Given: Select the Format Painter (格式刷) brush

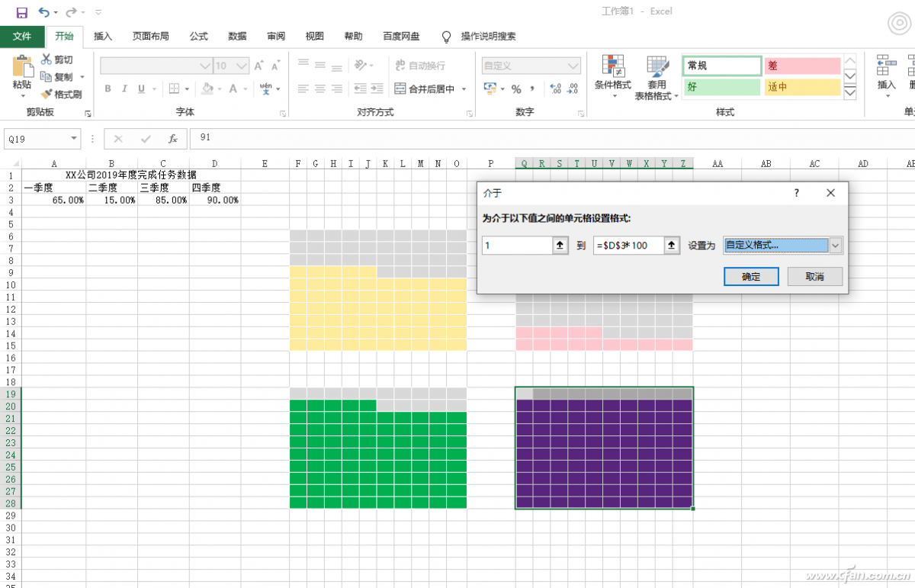Looking at the screenshot, I should 47,94.
